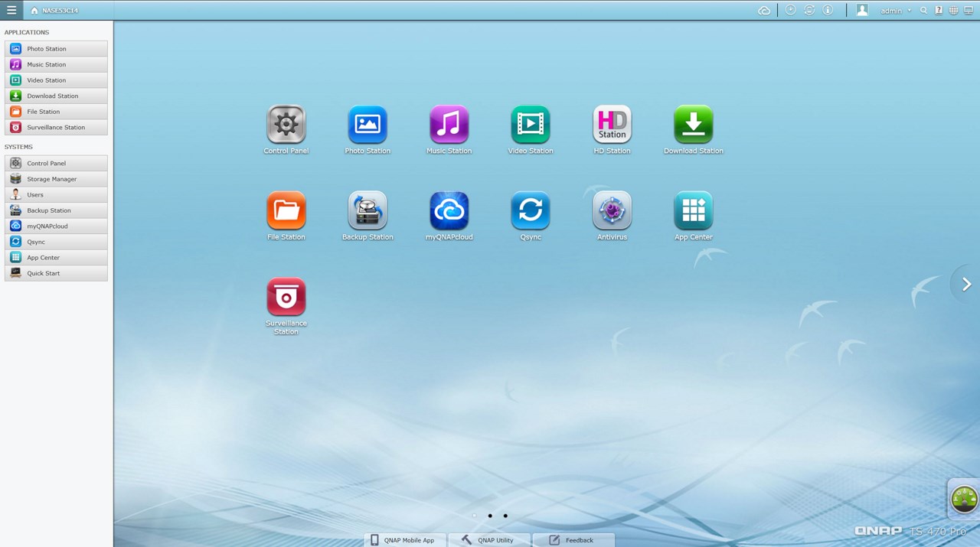
Task: Expand the admin account dropdown
Action: pos(896,11)
